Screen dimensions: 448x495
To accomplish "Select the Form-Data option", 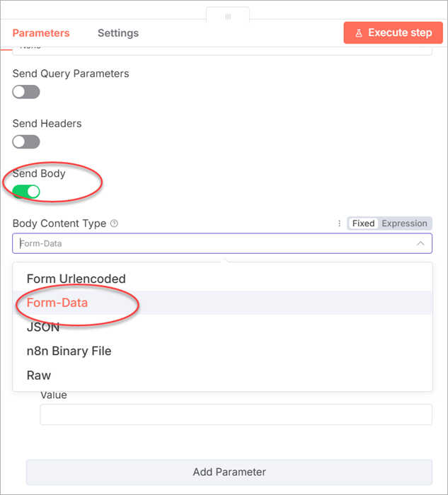I will (57, 303).
